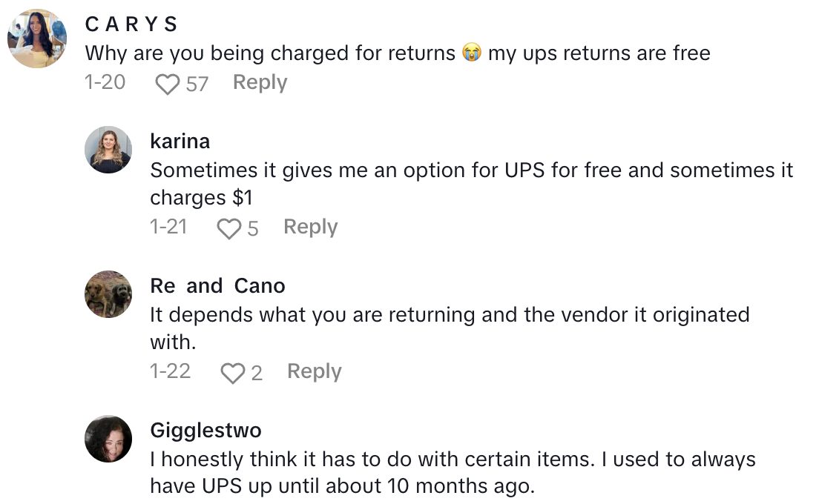
Task: Open the Gigglestwo profile picture
Action: 109,438
